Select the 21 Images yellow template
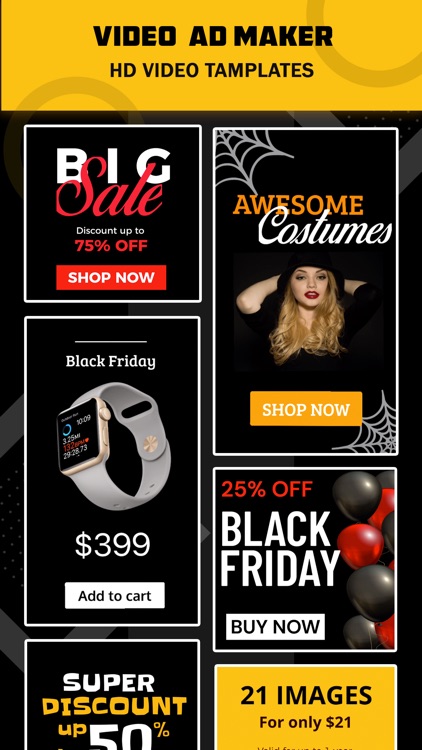Viewport: 422px width, 750px height. click(x=306, y=707)
